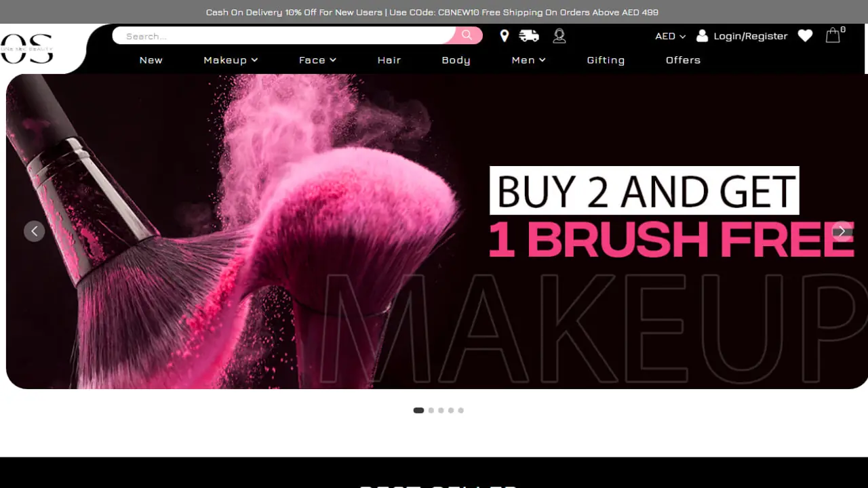The image size is (868, 488).
Task: Open the wishlist heart icon
Action: tap(805, 36)
